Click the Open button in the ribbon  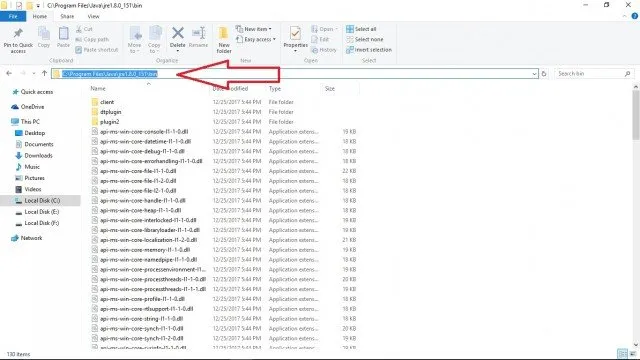324,29
